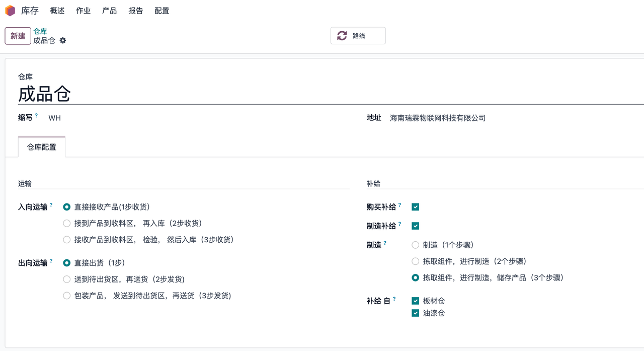Click the 补给 section heading
644x351 pixels.
(x=373, y=184)
